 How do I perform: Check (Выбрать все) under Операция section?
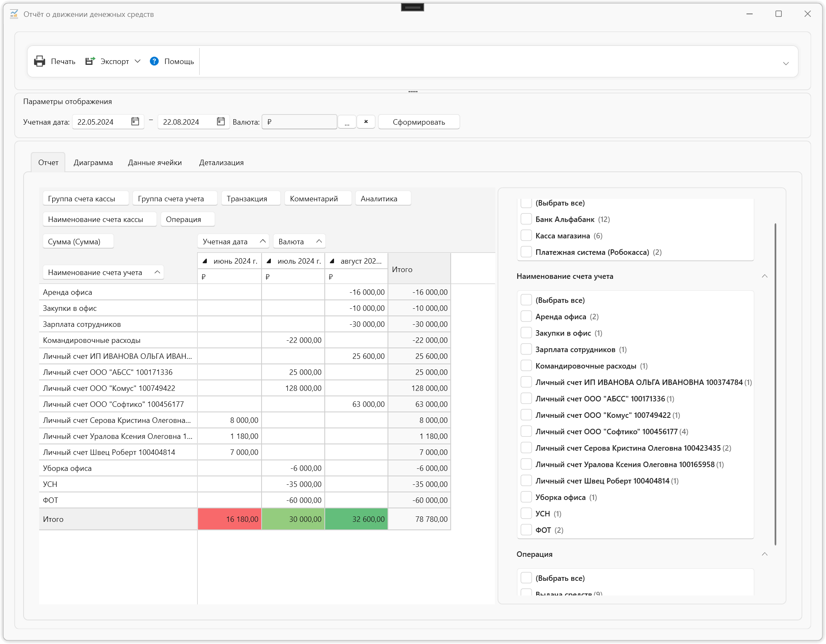click(526, 578)
